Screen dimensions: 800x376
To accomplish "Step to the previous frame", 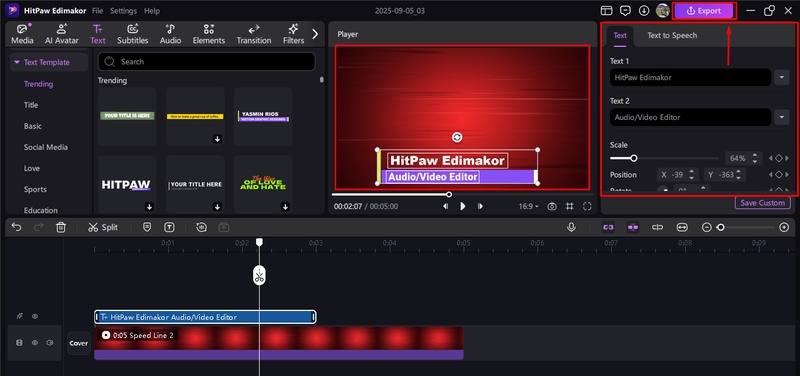I will (446, 206).
